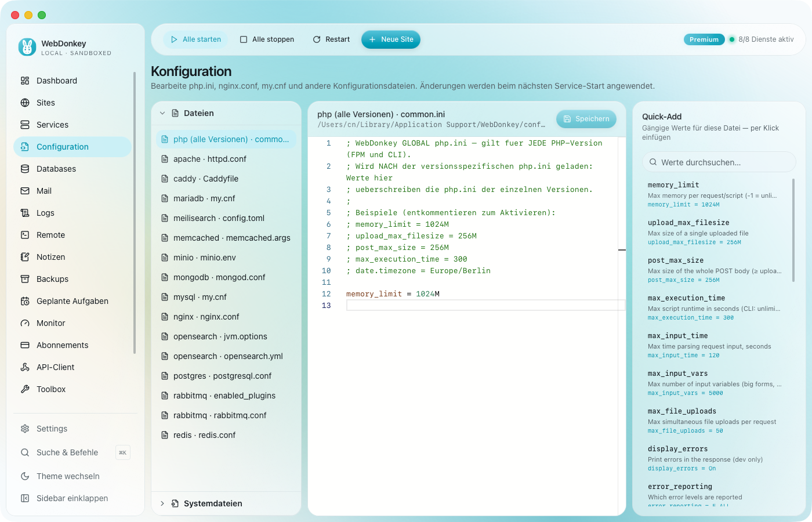Click the Sites globe icon
Image resolution: width=812 pixels, height=522 pixels.
[25, 103]
